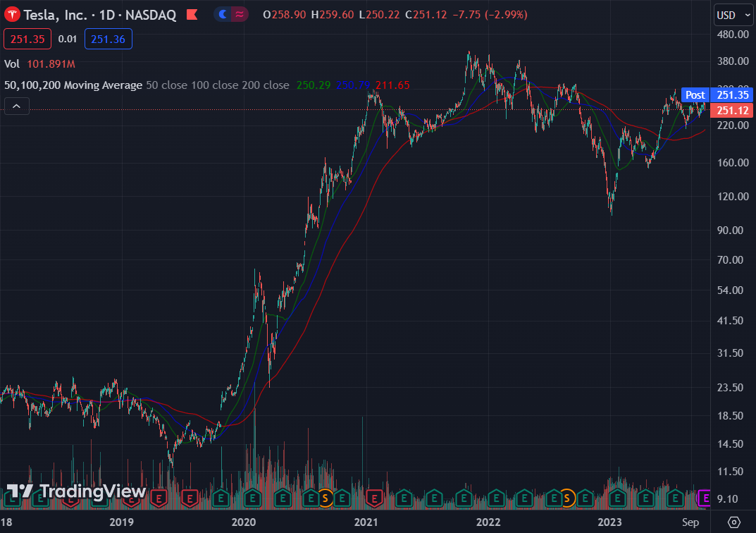Click the close value C251.12
Viewport: 756px width, 533px height.
pos(426,15)
